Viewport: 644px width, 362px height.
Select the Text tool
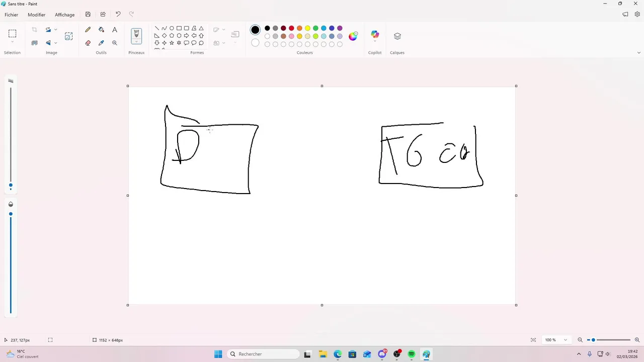115,30
